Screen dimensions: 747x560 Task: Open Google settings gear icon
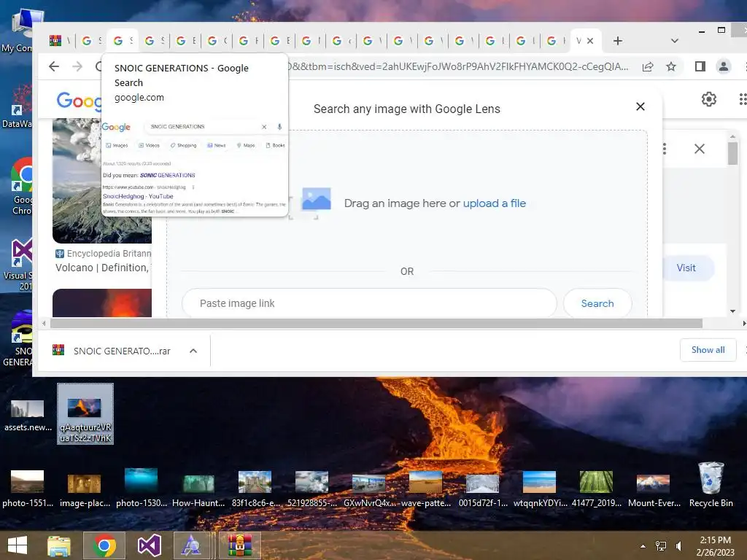[x=709, y=99]
